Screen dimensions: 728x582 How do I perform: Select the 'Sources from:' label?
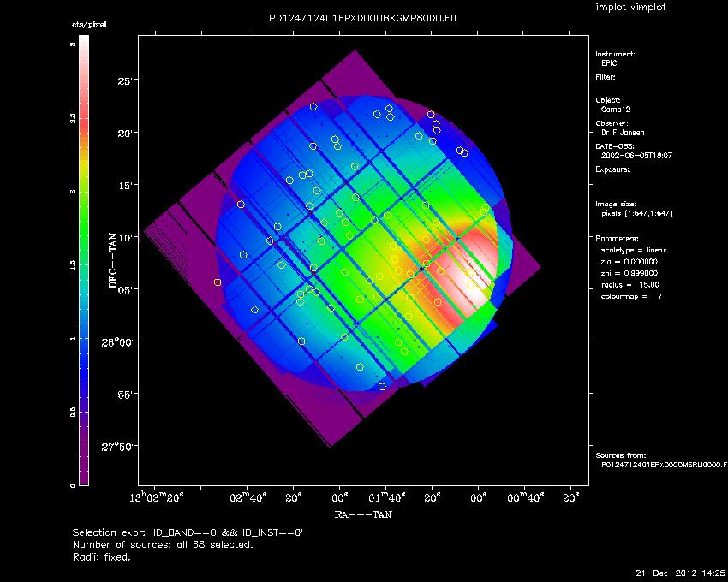(x=621, y=456)
